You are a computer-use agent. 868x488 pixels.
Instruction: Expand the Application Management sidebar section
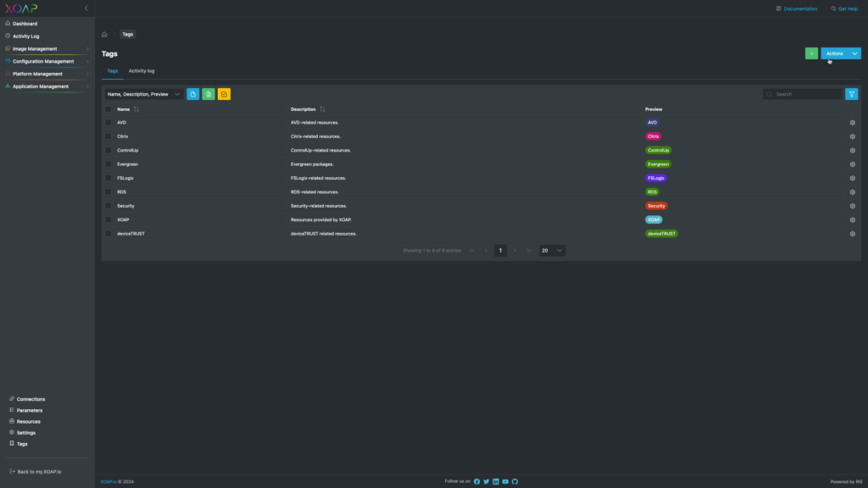[47, 86]
